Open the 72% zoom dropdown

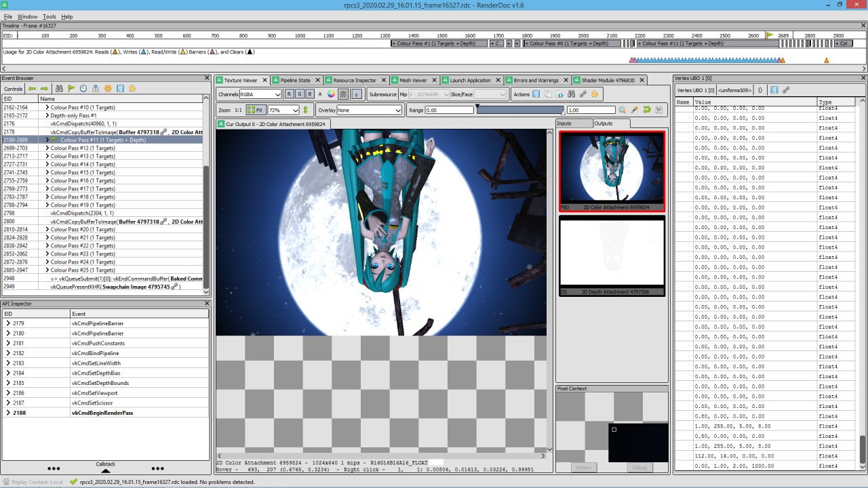tap(283, 110)
